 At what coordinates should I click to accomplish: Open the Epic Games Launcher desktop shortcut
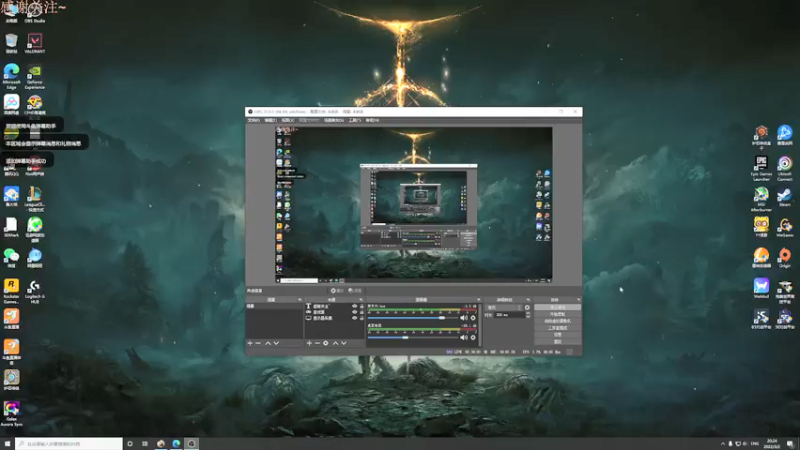pos(761,168)
